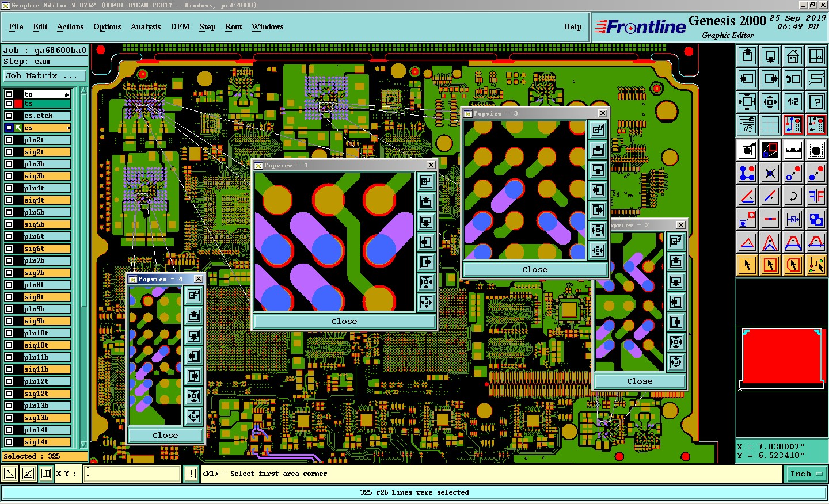Open the tools and palette settings icon
Image resolution: width=829 pixels, height=504 pixels.
pos(747,125)
